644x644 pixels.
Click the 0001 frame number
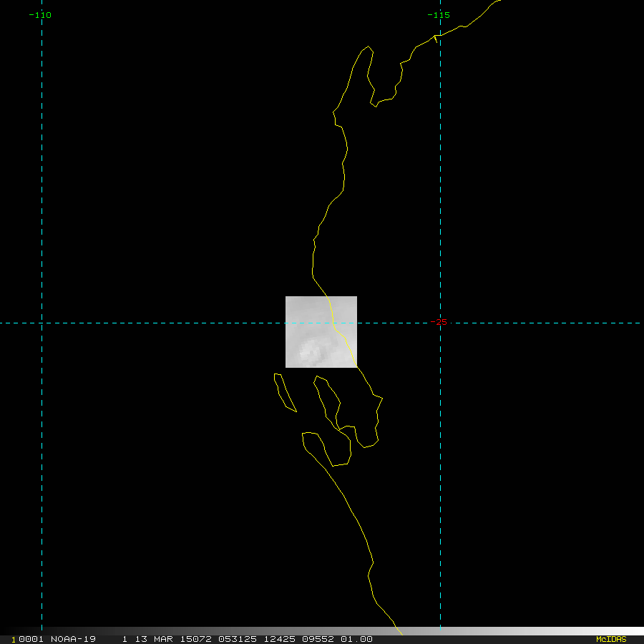point(31,639)
